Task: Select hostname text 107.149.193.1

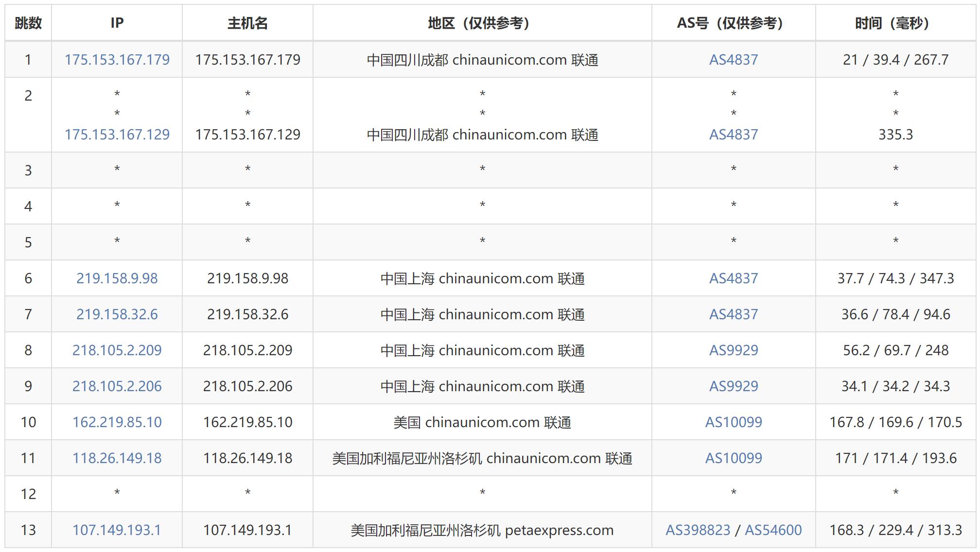Action: click(x=248, y=530)
